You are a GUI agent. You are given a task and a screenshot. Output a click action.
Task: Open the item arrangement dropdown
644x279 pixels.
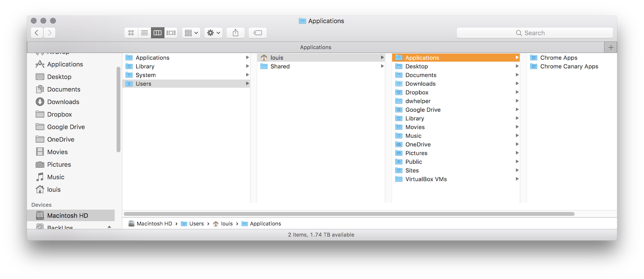pos(191,33)
